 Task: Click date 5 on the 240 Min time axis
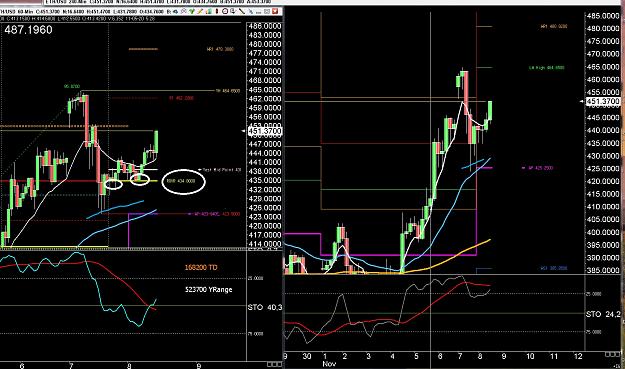coord(416,356)
